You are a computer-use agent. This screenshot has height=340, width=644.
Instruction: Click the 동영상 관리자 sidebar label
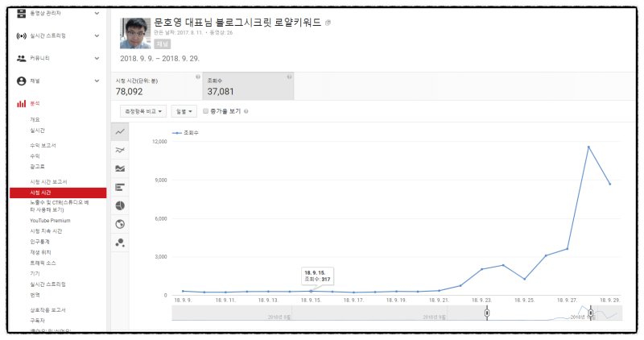45,14
